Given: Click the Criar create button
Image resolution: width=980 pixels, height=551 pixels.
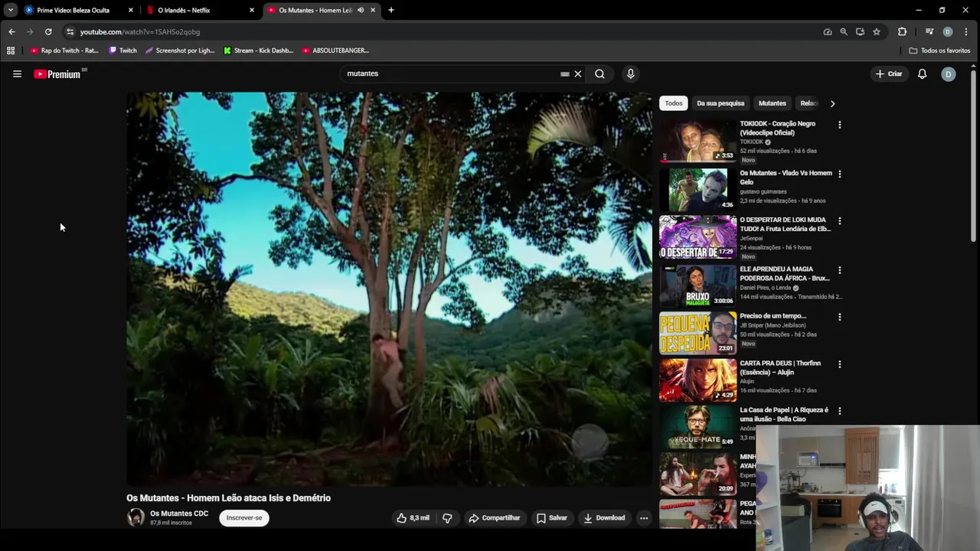Looking at the screenshot, I should tap(889, 74).
